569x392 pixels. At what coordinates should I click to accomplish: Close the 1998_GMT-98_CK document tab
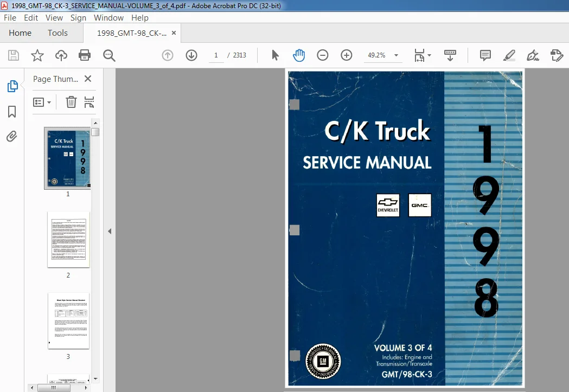pyautogui.click(x=174, y=33)
